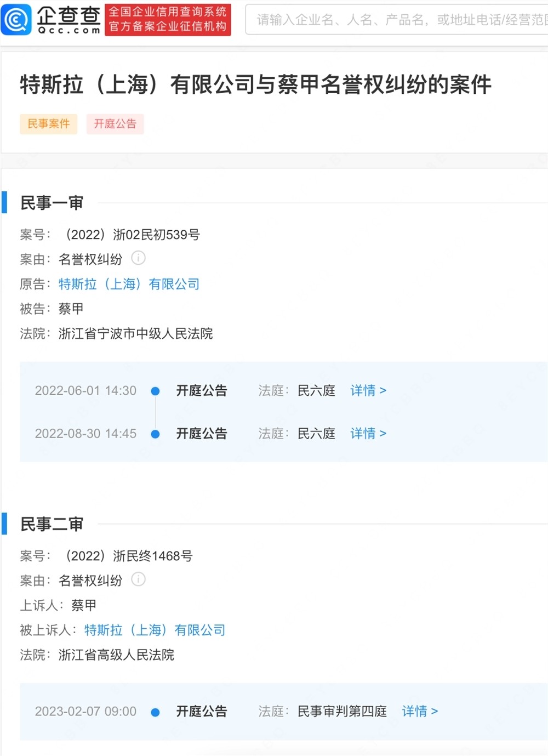Open 详情 for 2022-08-30 hearing
Image resolution: width=548 pixels, height=756 pixels.
[368, 434]
